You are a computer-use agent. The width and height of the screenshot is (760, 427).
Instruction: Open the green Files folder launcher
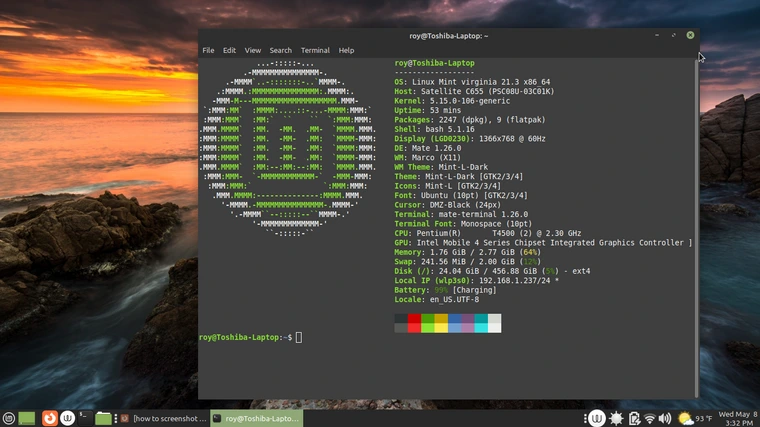103,418
